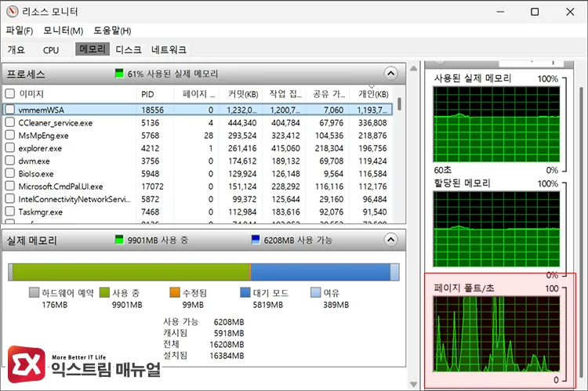588x391 pixels.
Task: Sort by the 작업 집합 column header
Action: pyautogui.click(x=285, y=94)
